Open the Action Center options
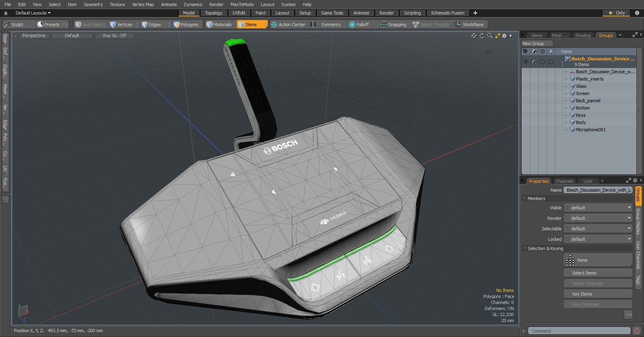The height and width of the screenshot is (337, 644). pos(288,25)
